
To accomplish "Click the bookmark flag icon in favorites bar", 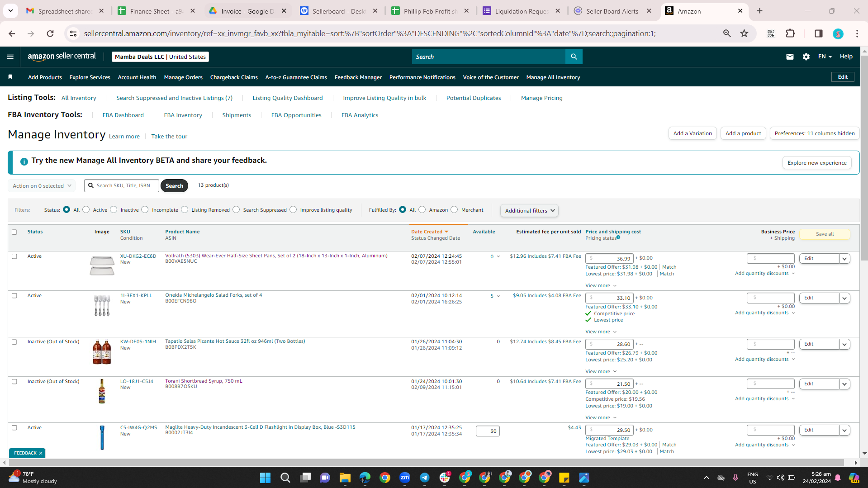I will pyautogui.click(x=10, y=77).
